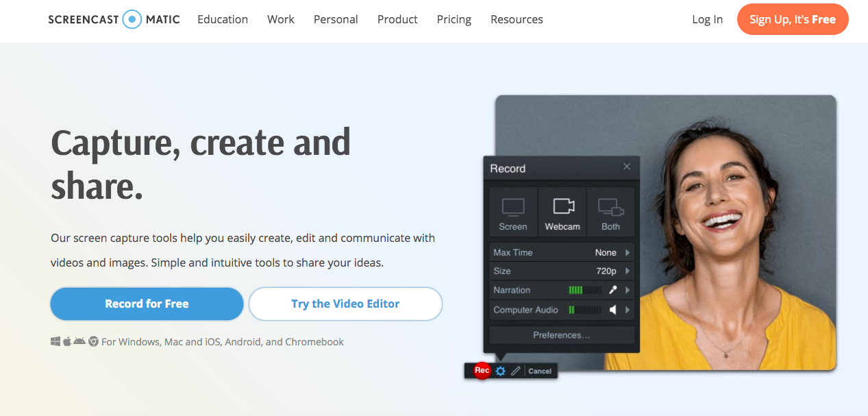The image size is (868, 416).
Task: Click the Record for Free button
Action: click(x=147, y=304)
